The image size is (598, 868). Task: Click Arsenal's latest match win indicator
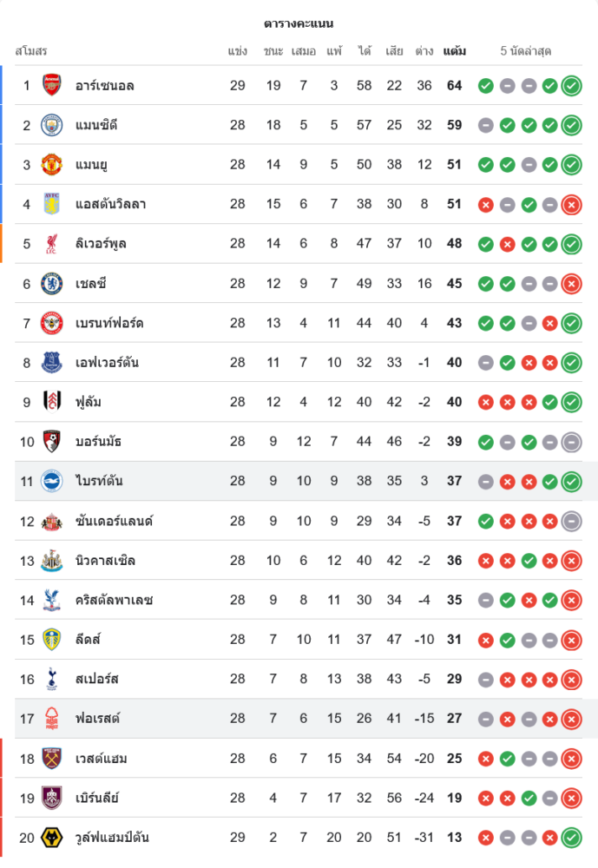click(x=571, y=85)
